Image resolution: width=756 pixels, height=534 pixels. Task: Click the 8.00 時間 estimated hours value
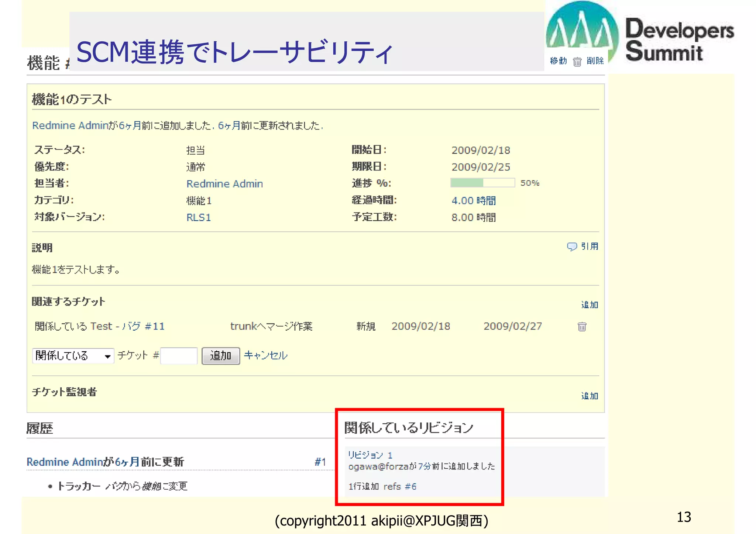pyautogui.click(x=474, y=217)
